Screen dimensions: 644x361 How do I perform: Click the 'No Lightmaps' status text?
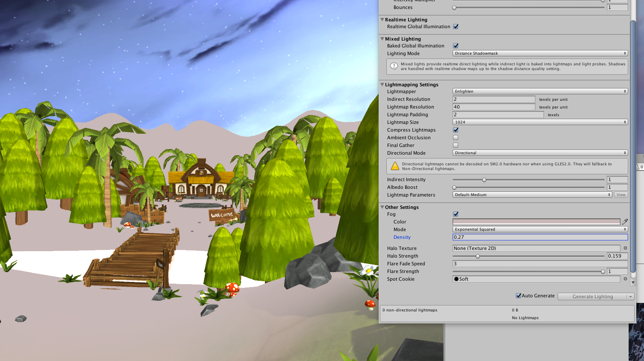(x=525, y=318)
